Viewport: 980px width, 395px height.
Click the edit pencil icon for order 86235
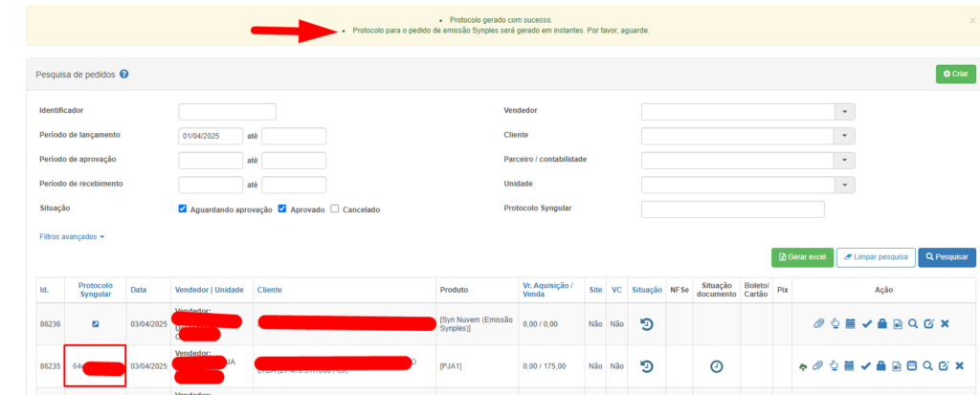coord(944,366)
